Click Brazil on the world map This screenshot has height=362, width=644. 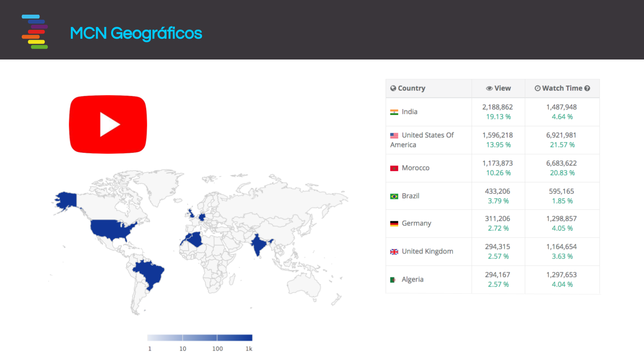tap(150, 274)
